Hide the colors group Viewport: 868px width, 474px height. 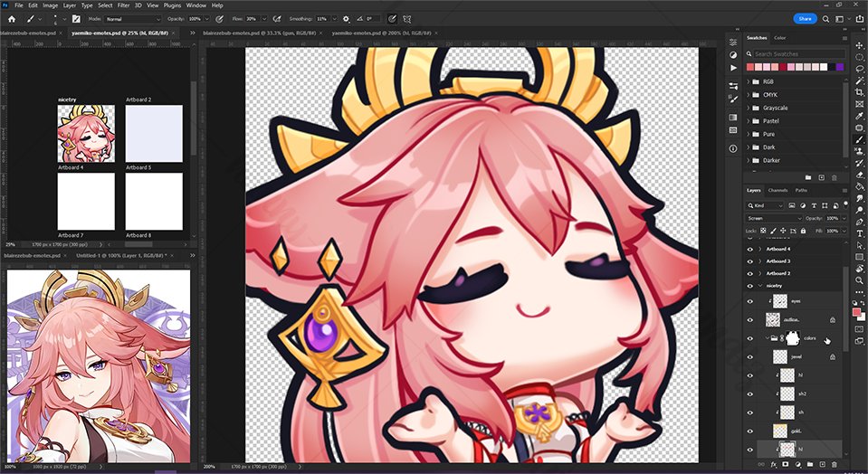[x=750, y=338]
